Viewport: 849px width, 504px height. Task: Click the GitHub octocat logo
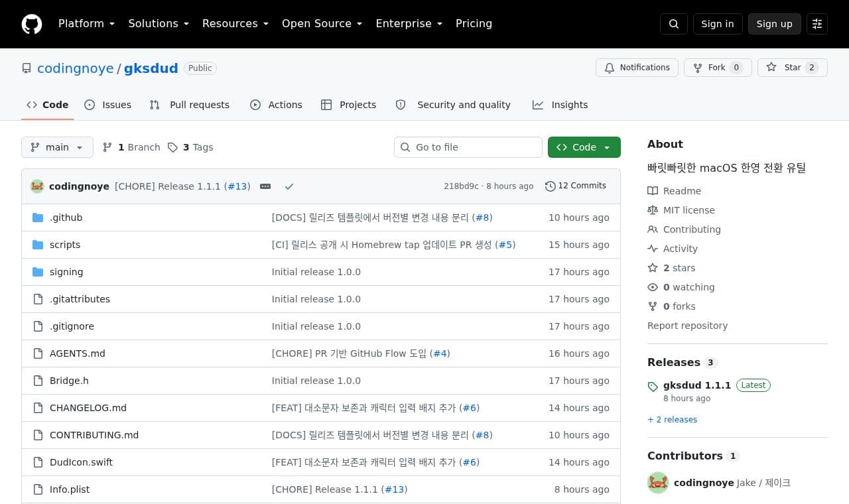(32, 24)
